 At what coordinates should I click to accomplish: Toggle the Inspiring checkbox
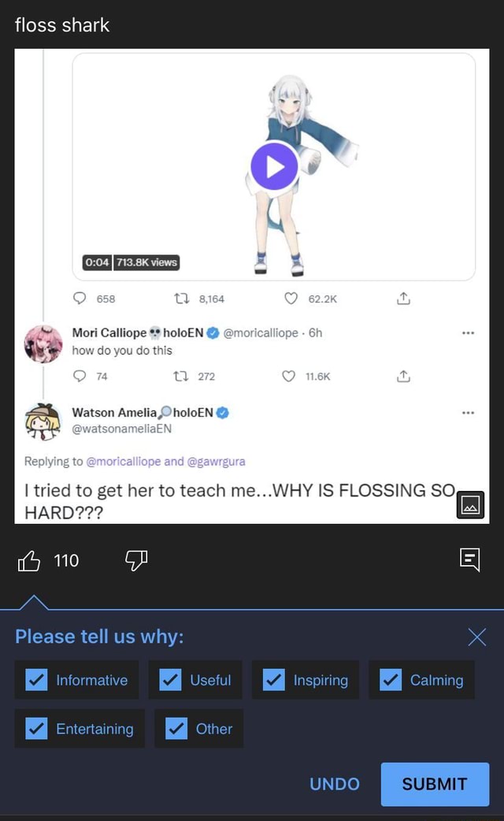(273, 680)
